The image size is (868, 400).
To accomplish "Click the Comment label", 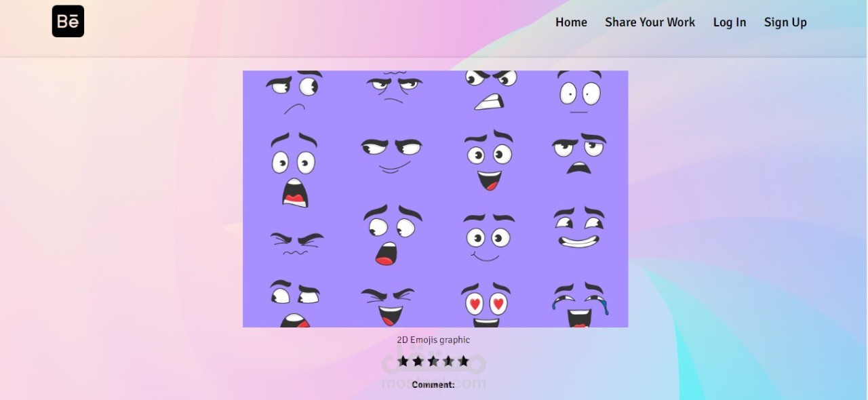I will coord(433,384).
